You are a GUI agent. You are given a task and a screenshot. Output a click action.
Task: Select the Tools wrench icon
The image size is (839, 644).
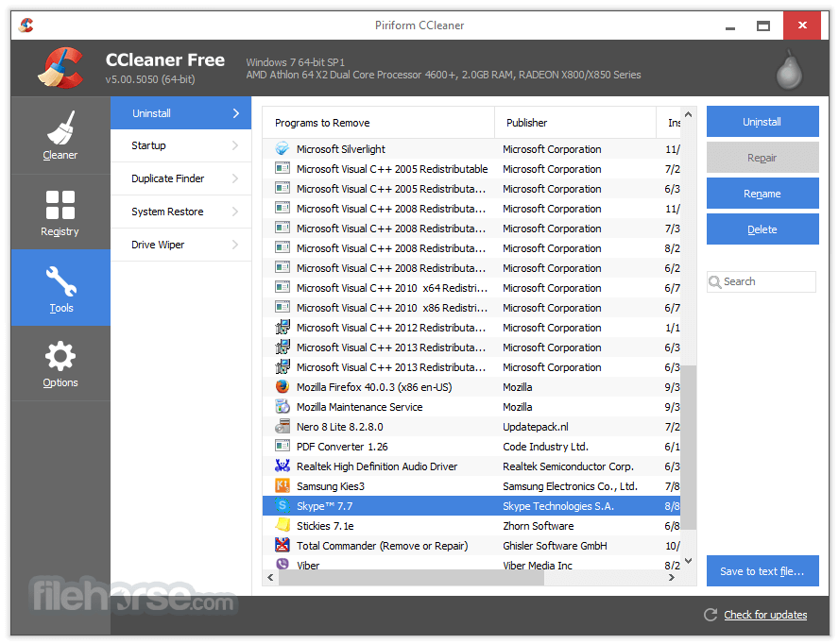point(60,280)
